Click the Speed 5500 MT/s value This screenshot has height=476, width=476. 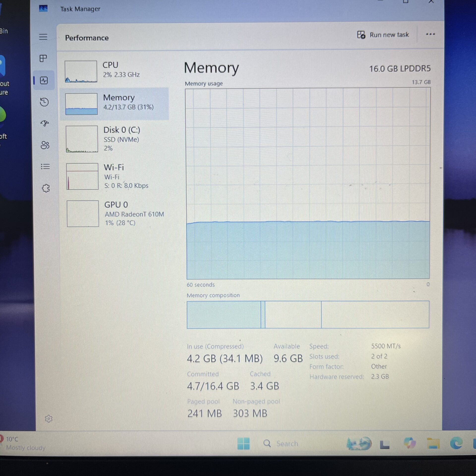point(386,346)
